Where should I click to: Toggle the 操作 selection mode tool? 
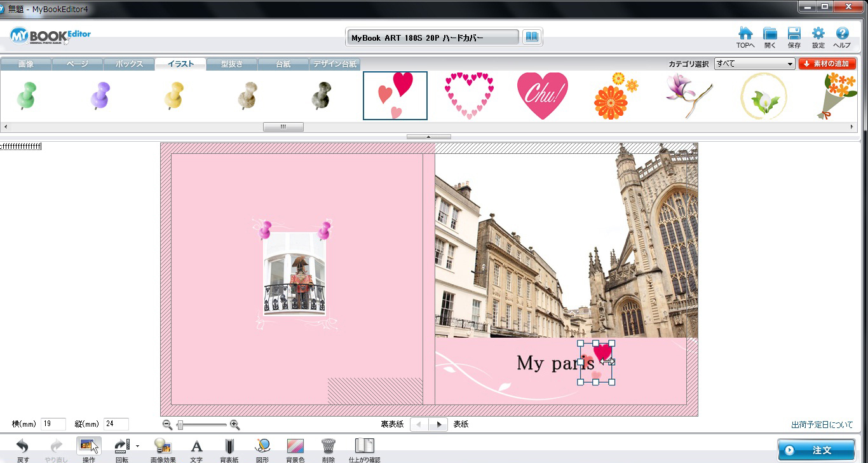[x=88, y=446]
